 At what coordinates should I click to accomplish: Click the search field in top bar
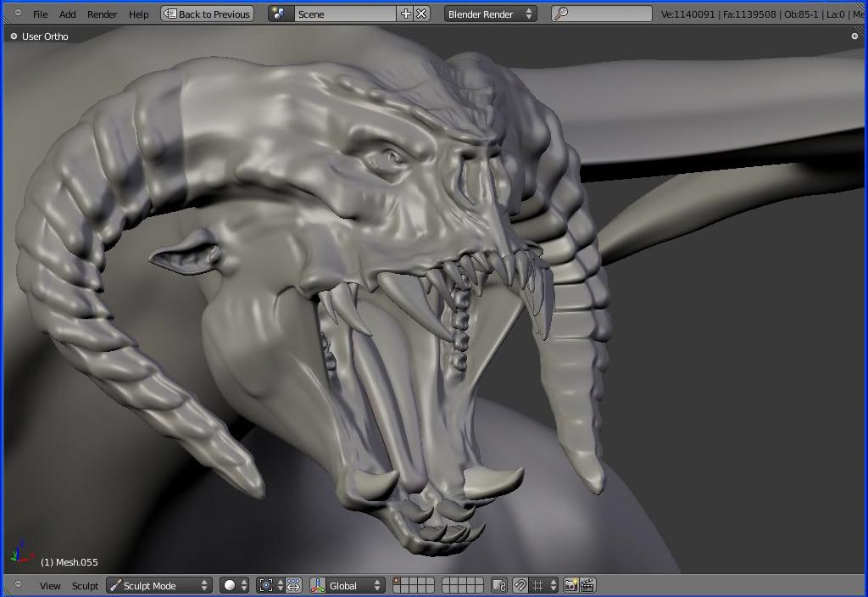tap(602, 14)
